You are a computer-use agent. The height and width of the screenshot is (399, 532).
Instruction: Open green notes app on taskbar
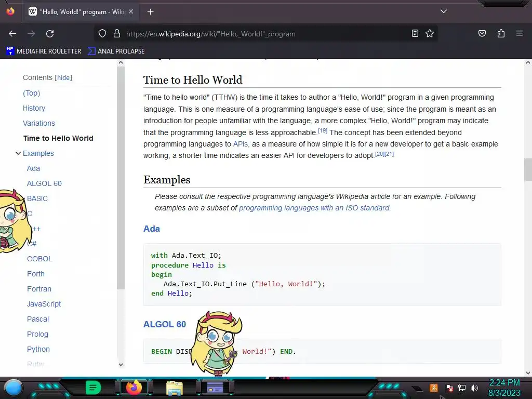pos(93,388)
